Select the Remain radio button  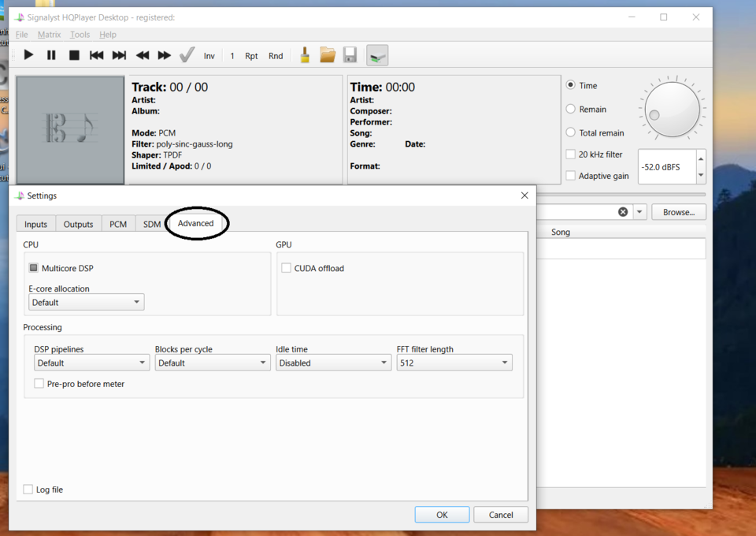pos(570,109)
